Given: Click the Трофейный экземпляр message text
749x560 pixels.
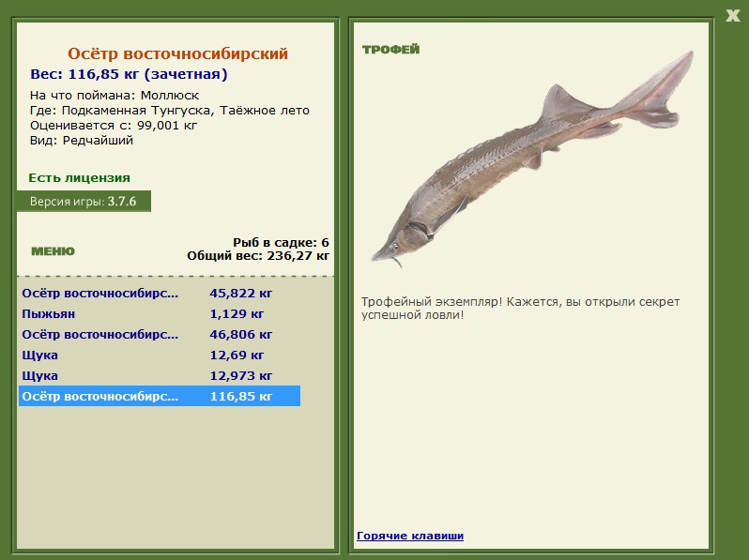Looking at the screenshot, I should (520, 309).
